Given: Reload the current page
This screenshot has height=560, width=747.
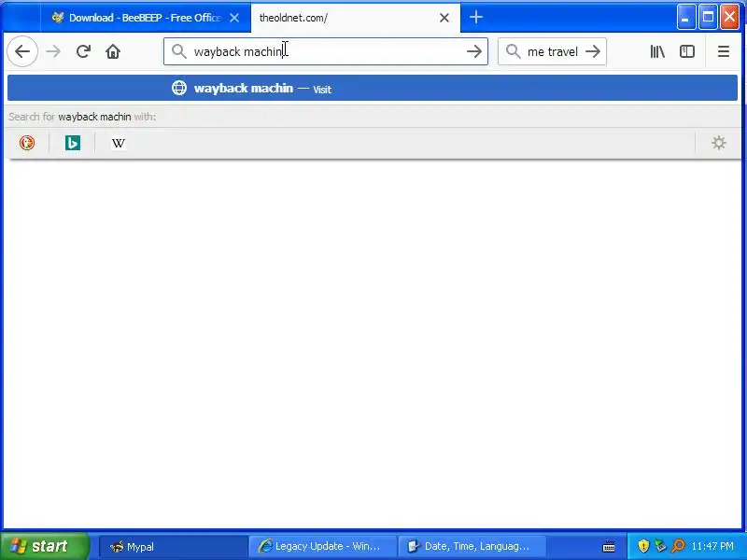Looking at the screenshot, I should (83, 51).
